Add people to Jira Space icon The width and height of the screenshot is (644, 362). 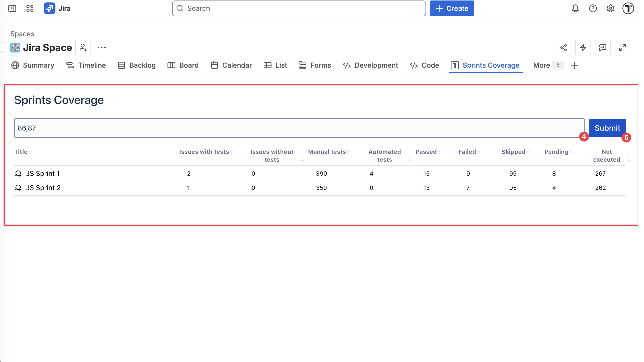[x=83, y=48]
